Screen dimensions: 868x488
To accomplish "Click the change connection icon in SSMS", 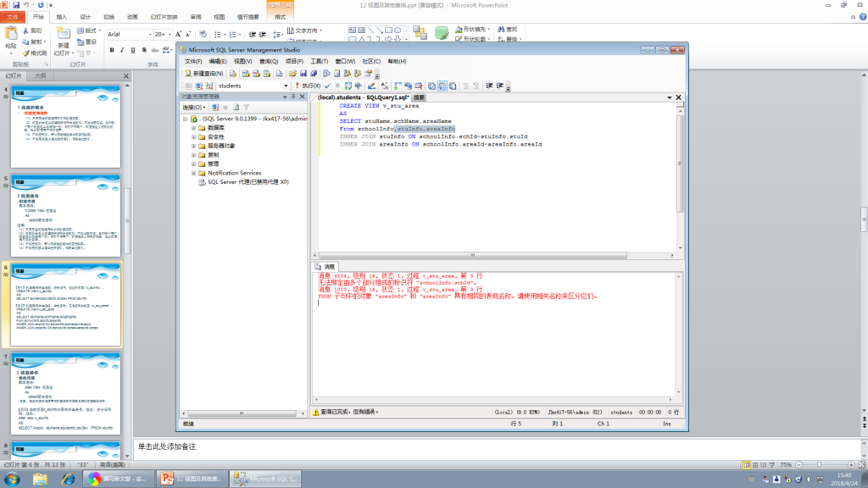I will (x=209, y=86).
